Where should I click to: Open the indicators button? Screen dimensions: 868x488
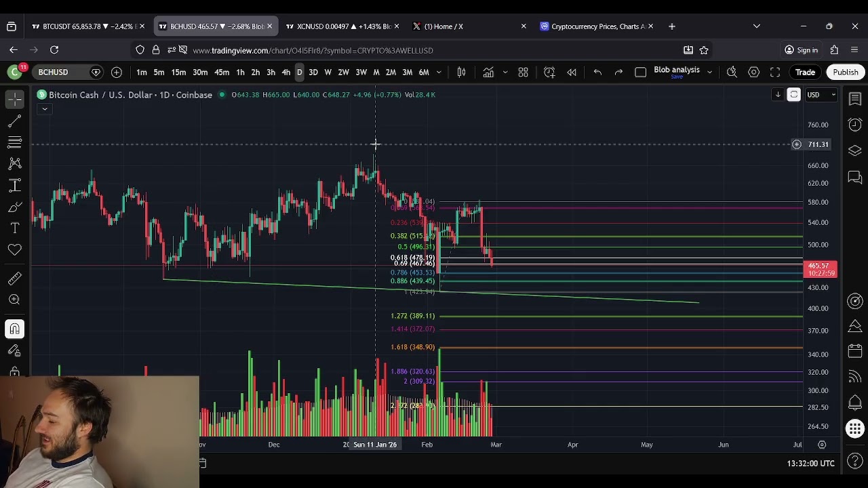488,72
